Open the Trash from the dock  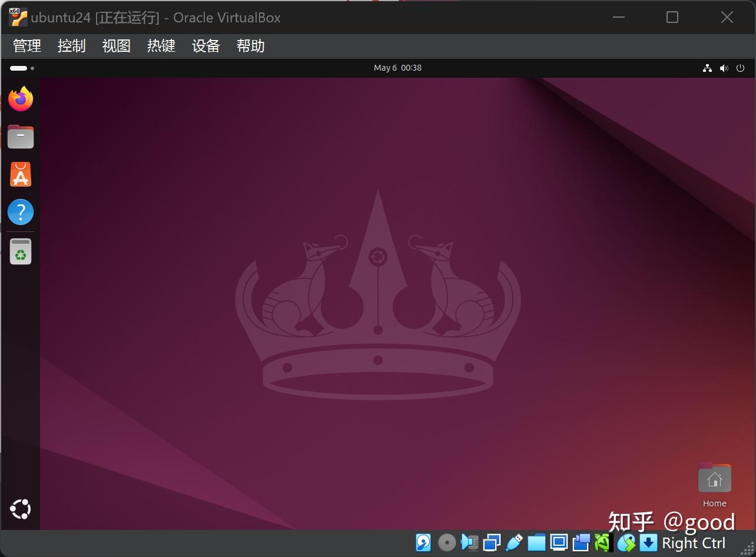(21, 250)
